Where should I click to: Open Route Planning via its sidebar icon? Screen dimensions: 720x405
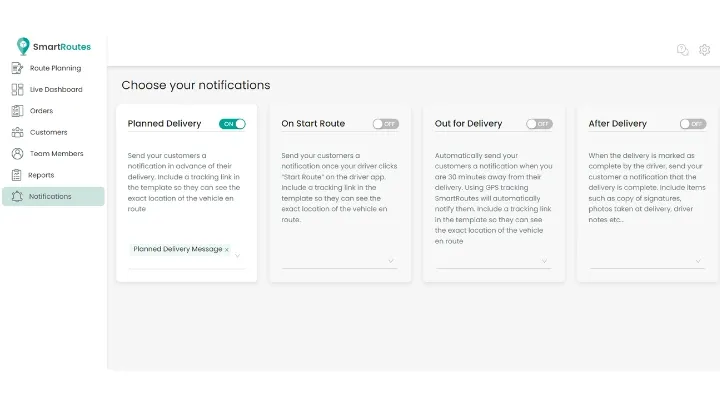pyautogui.click(x=17, y=68)
